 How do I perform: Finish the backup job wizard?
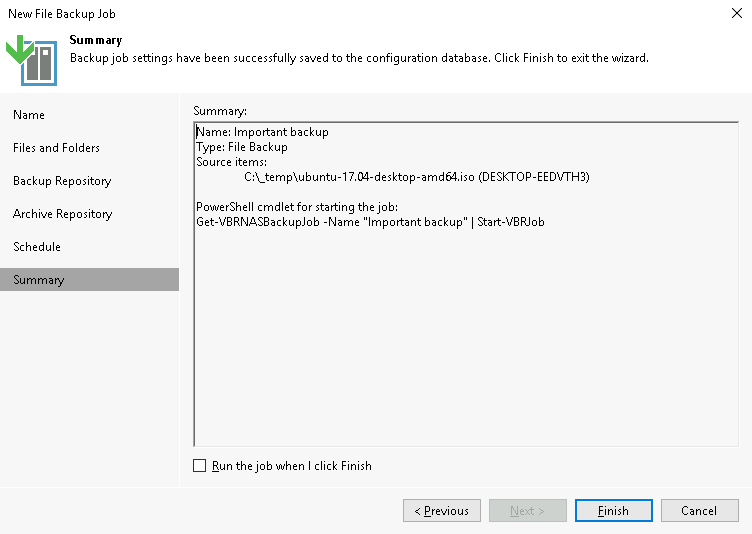point(613,510)
